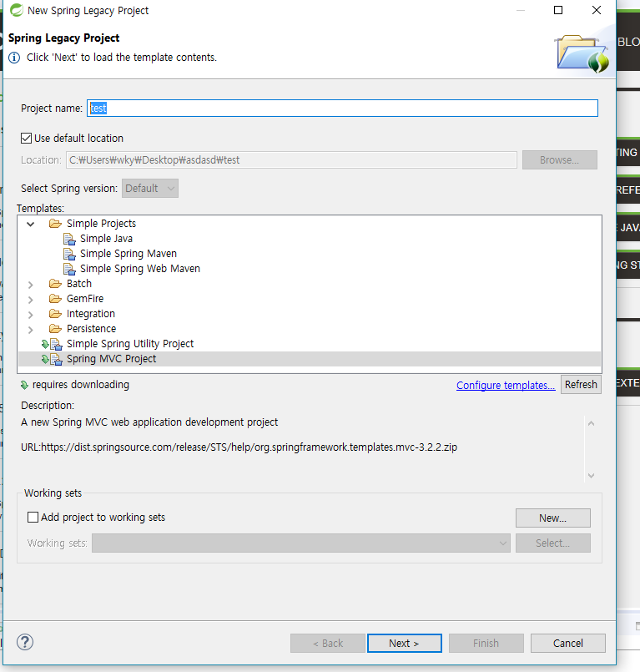Viewport: 640px width, 672px height.
Task: Enable Add project to working sets
Action: point(33,518)
